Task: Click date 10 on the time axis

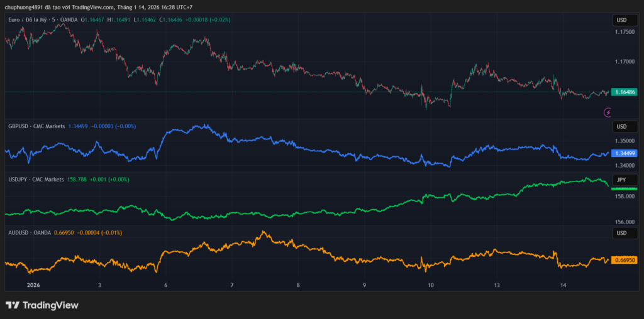Action: (431, 285)
